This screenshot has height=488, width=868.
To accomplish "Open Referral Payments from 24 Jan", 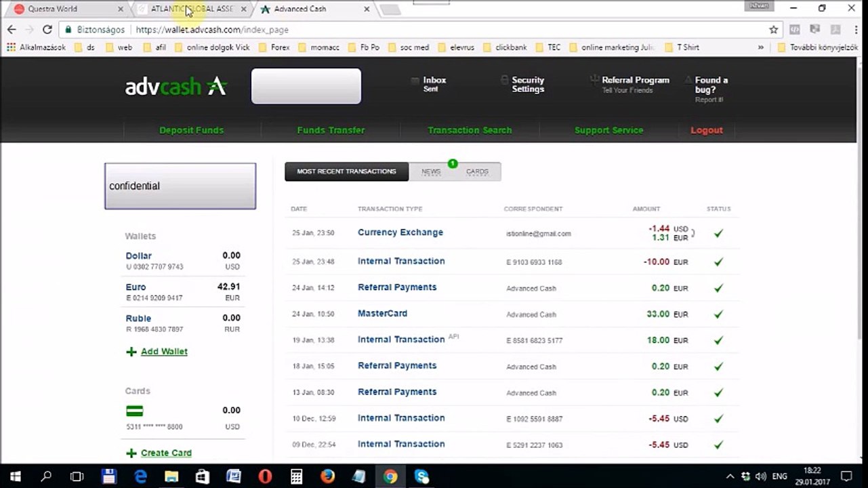I will (x=397, y=287).
